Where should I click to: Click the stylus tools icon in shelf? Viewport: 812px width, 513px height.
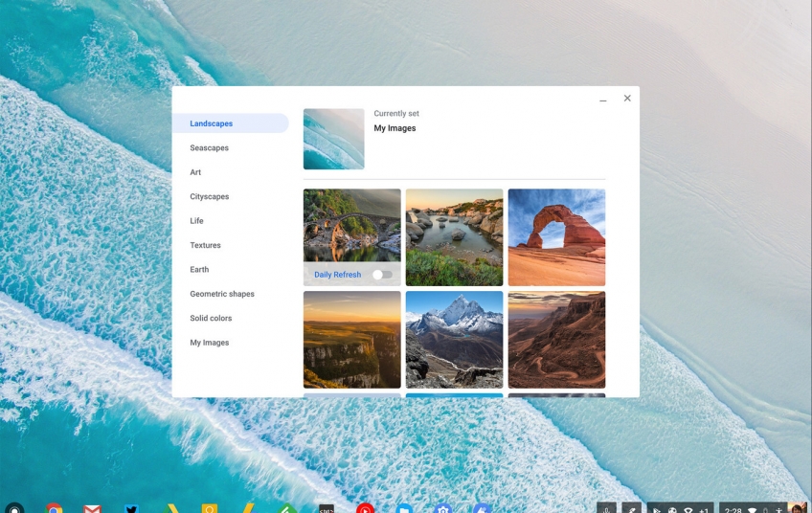coord(632,509)
